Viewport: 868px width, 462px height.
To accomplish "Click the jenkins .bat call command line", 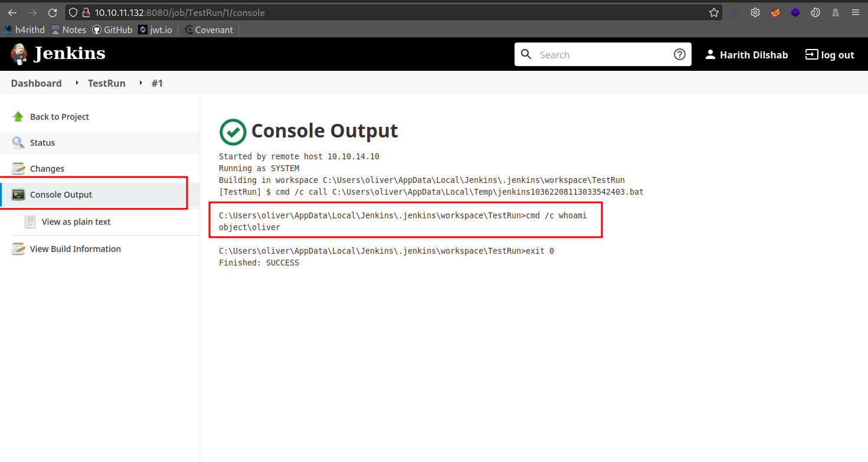I will [431, 192].
